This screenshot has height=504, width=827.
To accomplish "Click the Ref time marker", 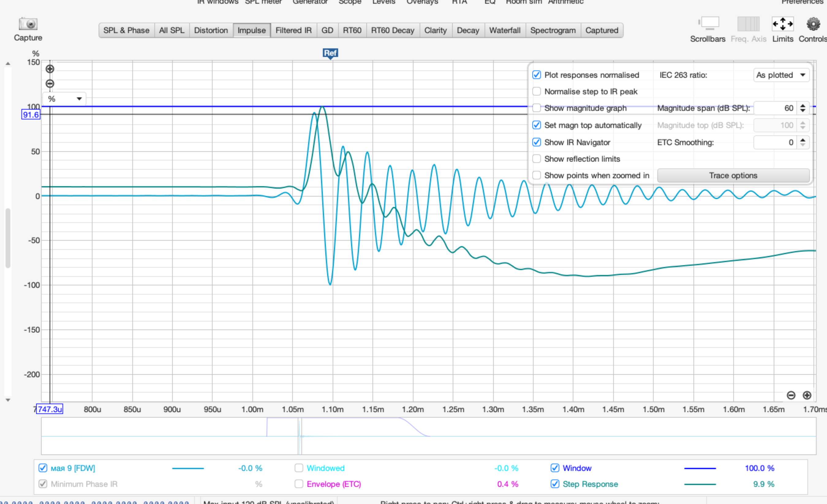I will [330, 53].
